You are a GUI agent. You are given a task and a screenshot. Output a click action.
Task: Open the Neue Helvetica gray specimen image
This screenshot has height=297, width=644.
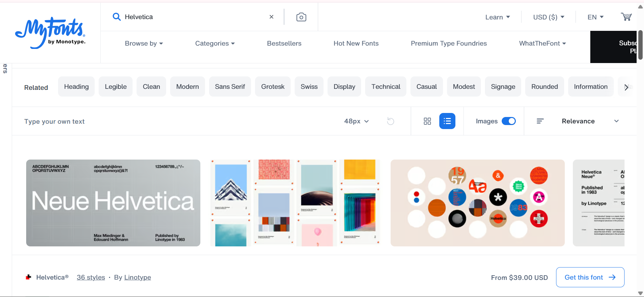[113, 203]
